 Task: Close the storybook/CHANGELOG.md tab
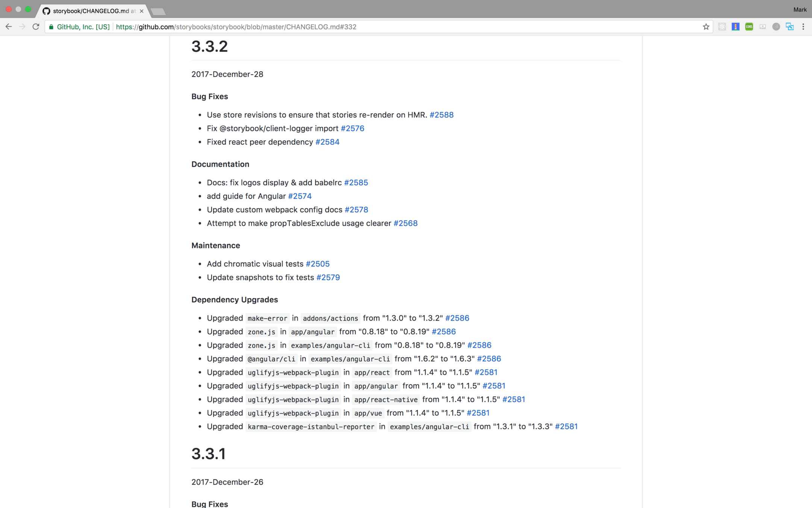141,11
